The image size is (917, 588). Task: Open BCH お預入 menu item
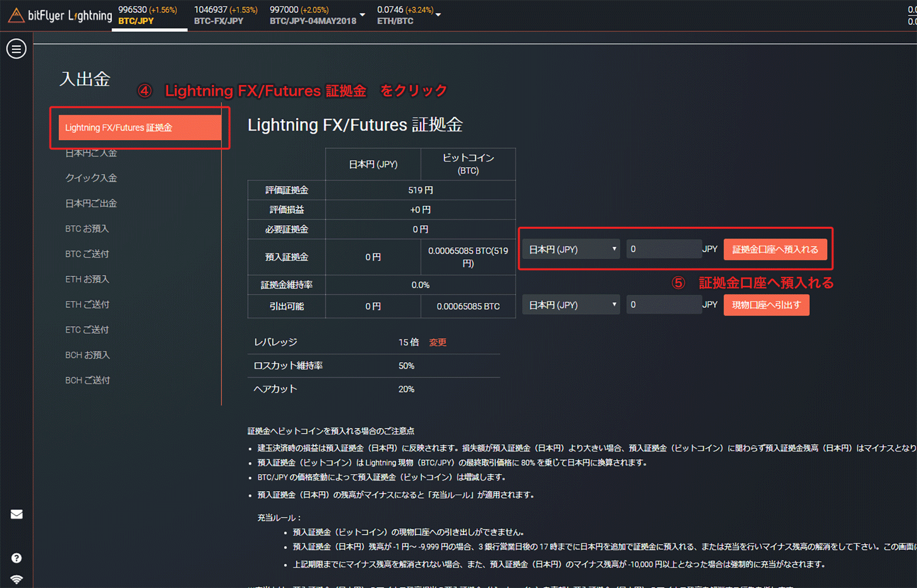point(88,355)
